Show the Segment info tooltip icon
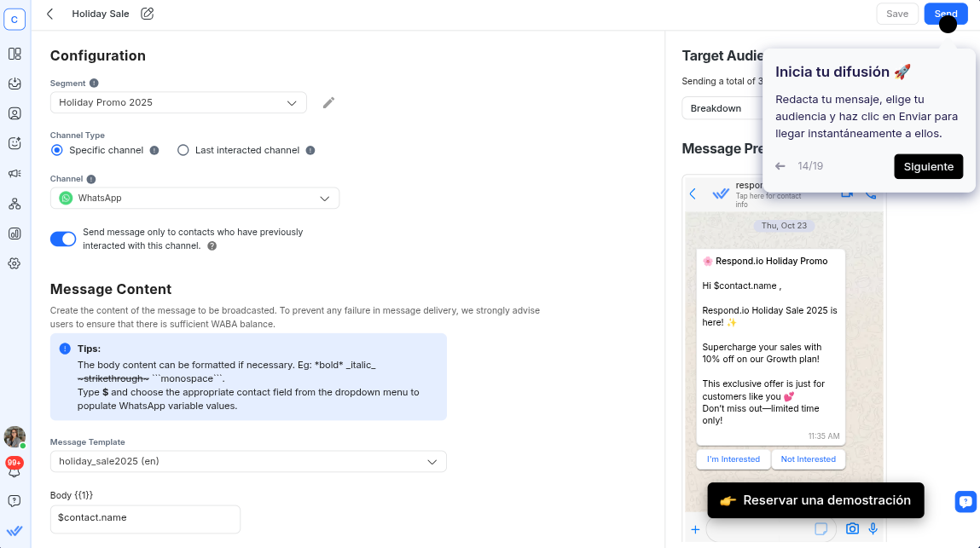980x548 pixels. point(94,84)
